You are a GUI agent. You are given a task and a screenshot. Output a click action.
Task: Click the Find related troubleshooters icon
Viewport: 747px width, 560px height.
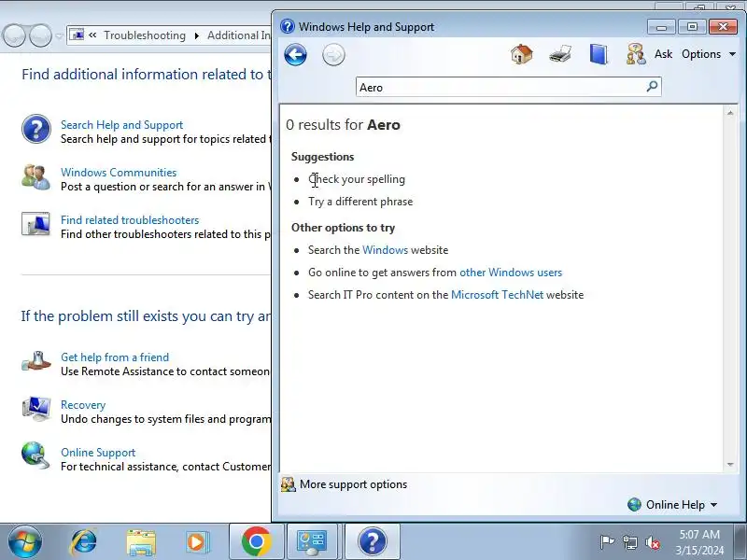point(35,224)
